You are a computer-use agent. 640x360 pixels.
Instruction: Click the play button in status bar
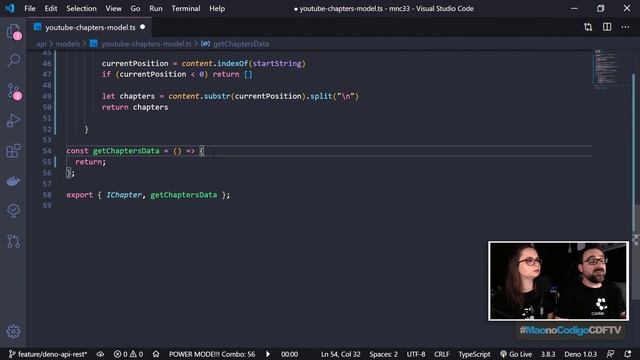point(268,354)
